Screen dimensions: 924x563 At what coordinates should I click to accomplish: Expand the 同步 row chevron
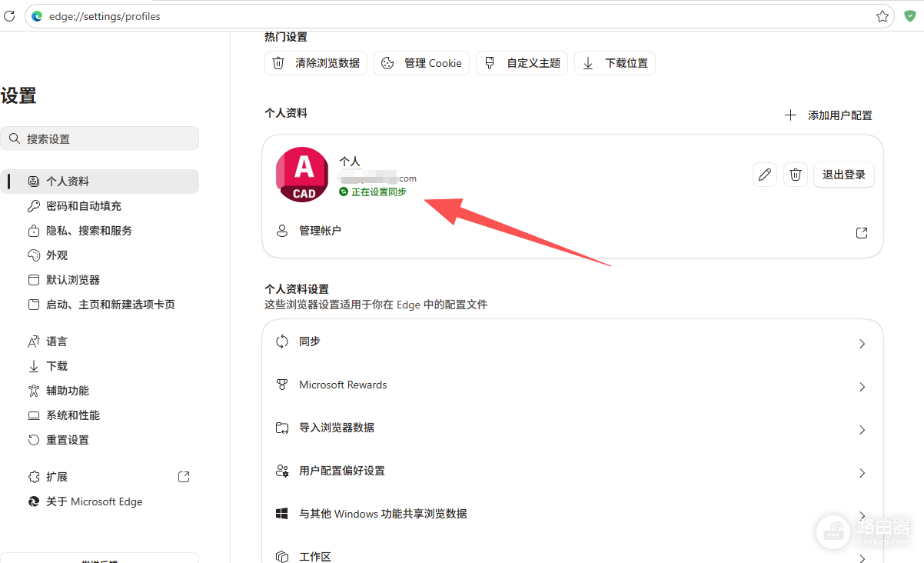point(862,344)
